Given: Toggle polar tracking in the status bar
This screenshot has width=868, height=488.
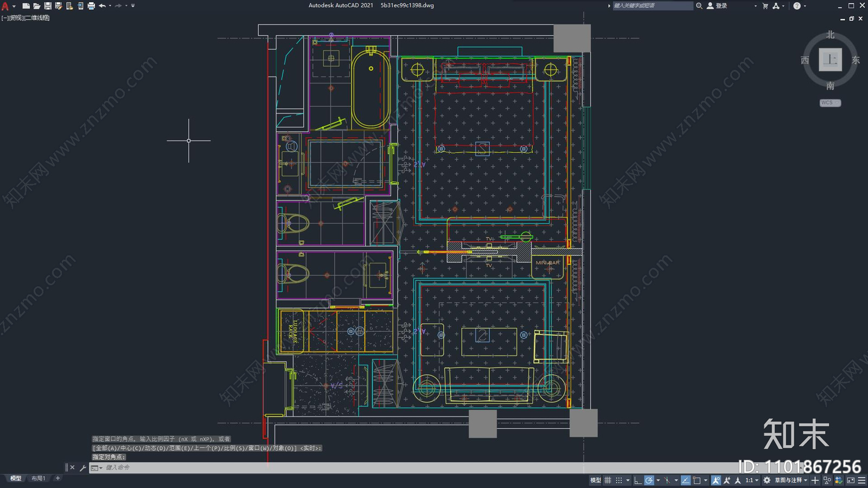Looking at the screenshot, I should [649, 480].
